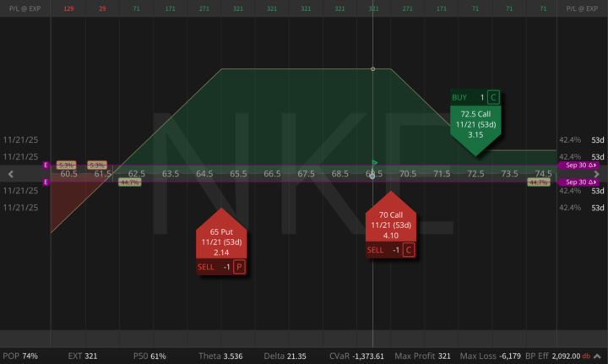Click the SELL label on the 65 Put card
The height and width of the screenshot is (364, 608).
pos(205,267)
